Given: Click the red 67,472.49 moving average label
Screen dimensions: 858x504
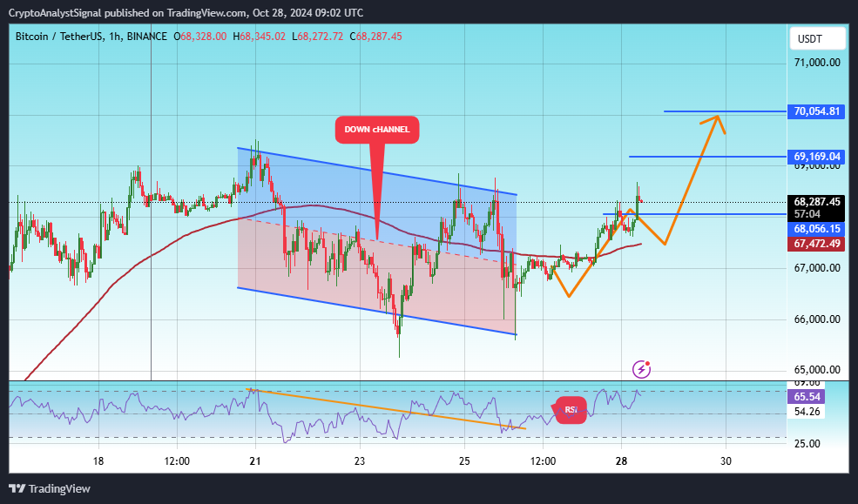Looking at the screenshot, I should (x=816, y=243).
